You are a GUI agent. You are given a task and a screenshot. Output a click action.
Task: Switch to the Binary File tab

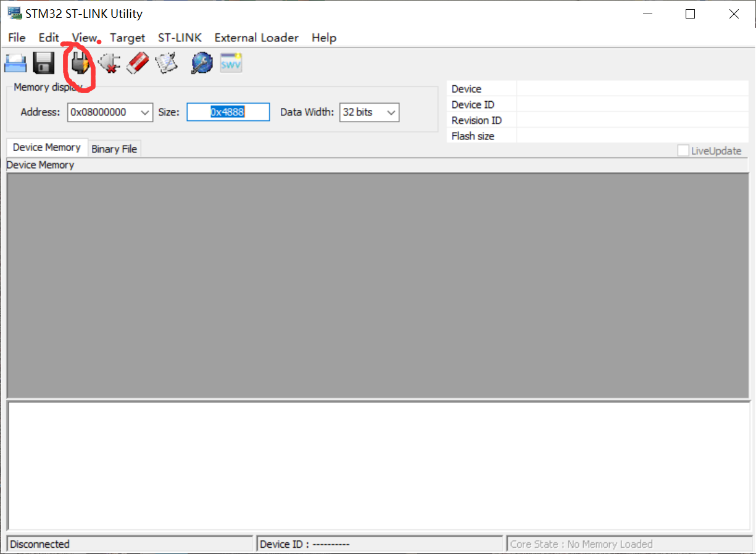[114, 149]
